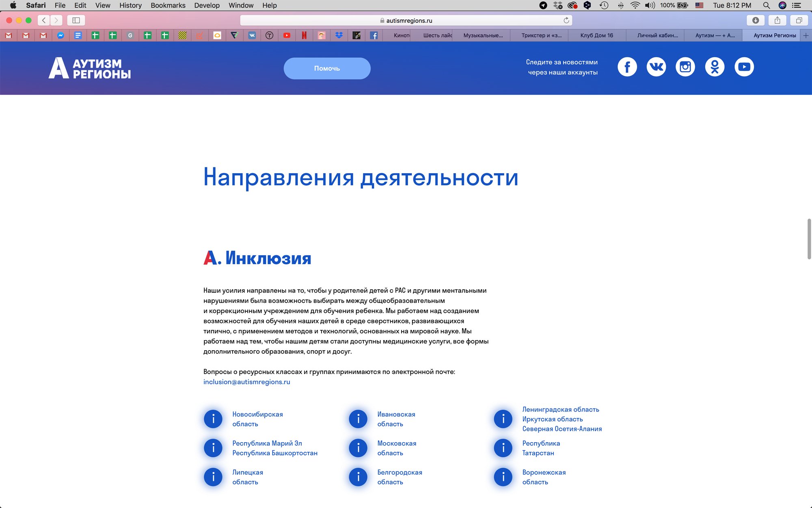Click the info icon beside Липецкая область
This screenshot has width=812, height=508.
[x=213, y=477]
